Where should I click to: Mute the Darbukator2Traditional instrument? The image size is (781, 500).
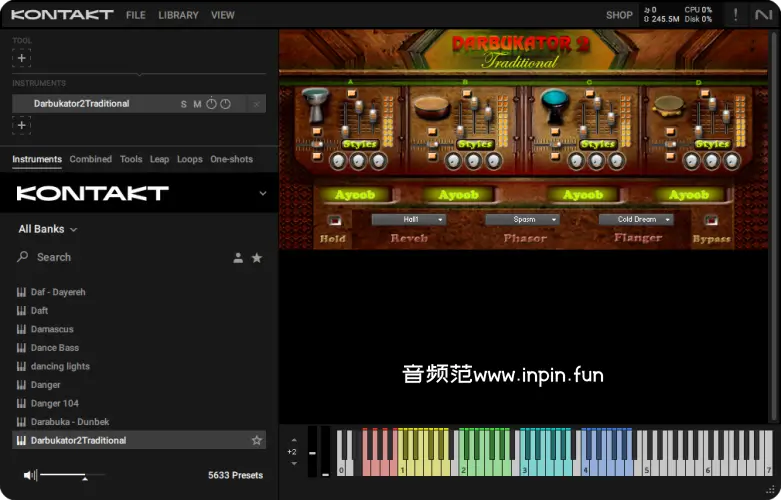click(197, 104)
